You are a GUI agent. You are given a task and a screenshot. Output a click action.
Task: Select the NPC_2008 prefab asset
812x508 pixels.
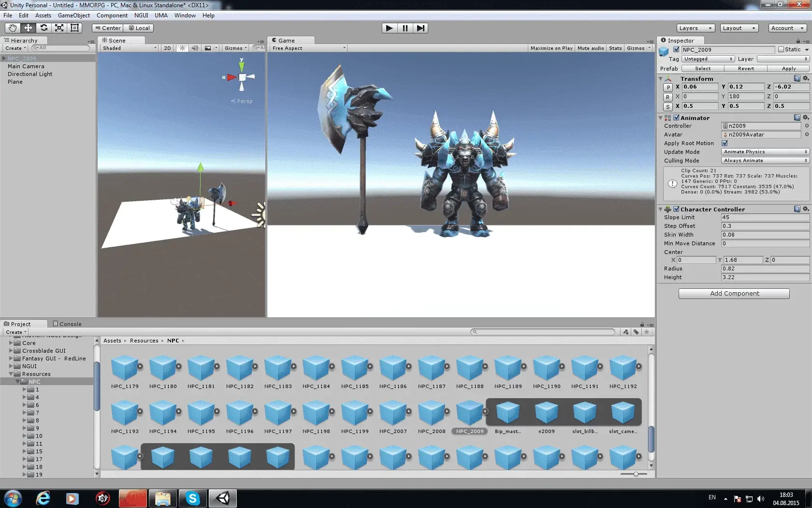[432, 417]
